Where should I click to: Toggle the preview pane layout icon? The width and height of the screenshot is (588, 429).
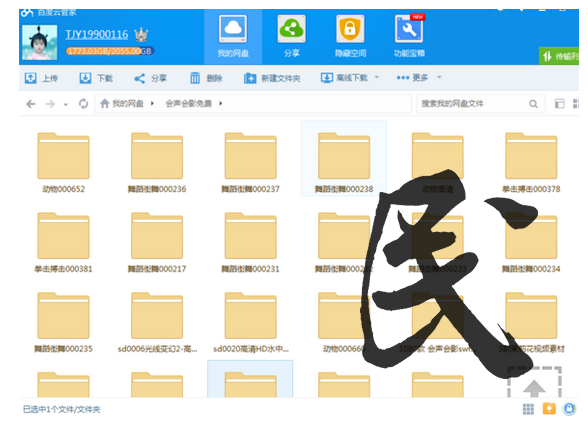tap(560, 104)
